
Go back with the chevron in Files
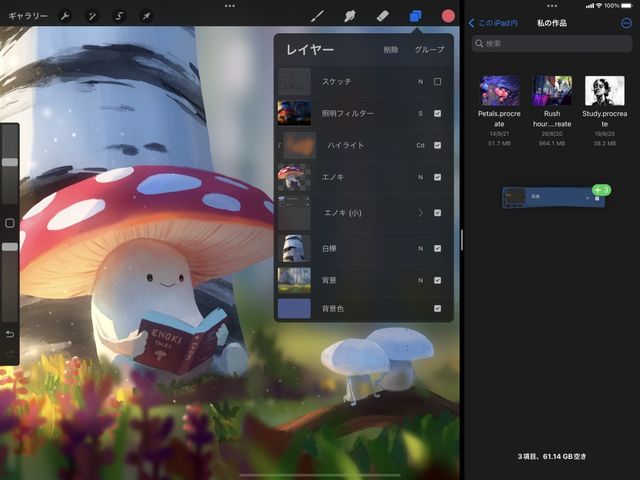click(471, 23)
